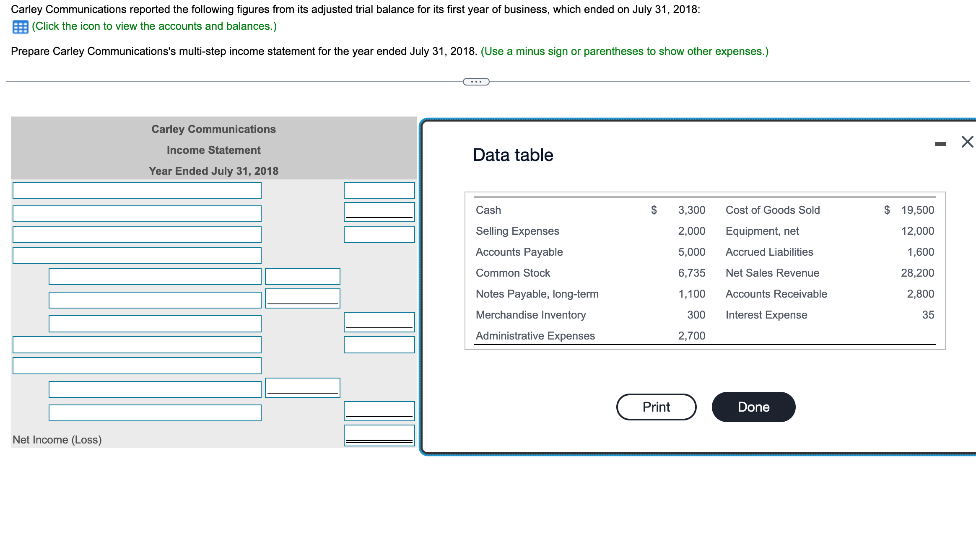
Task: Expand the ellipsis divider handle
Action: click(x=476, y=82)
